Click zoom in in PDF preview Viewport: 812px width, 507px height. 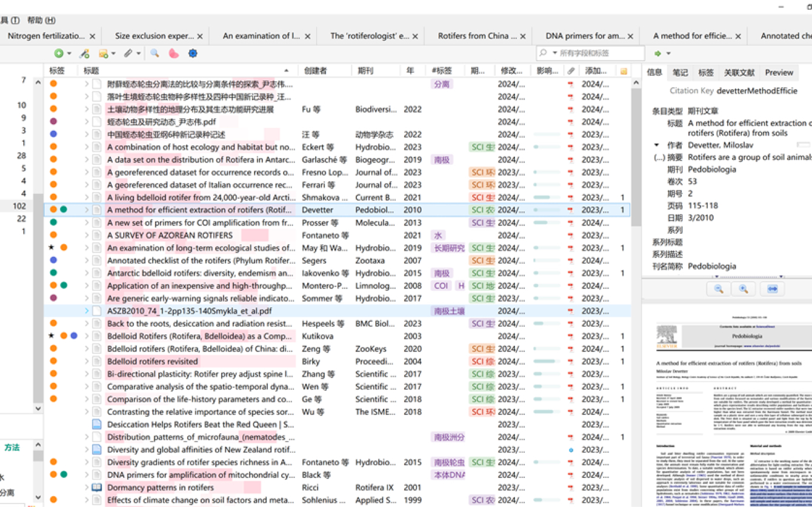(x=744, y=289)
